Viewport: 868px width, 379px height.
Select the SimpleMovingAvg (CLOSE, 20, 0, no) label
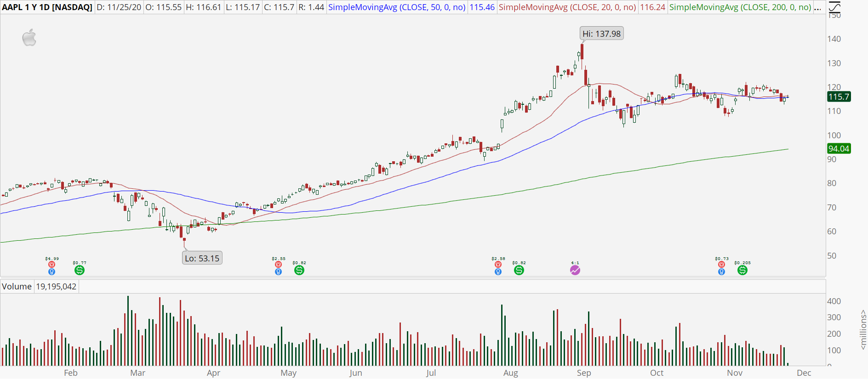567,7
